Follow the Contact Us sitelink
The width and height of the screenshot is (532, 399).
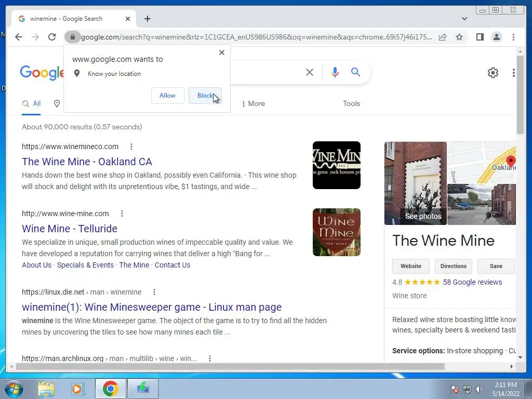click(172, 265)
